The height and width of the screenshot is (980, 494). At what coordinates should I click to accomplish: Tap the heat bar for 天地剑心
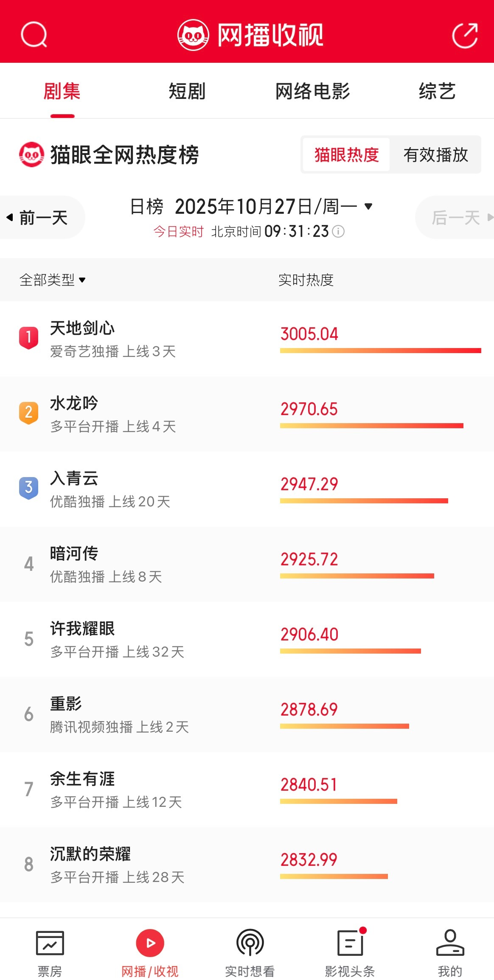point(380,351)
